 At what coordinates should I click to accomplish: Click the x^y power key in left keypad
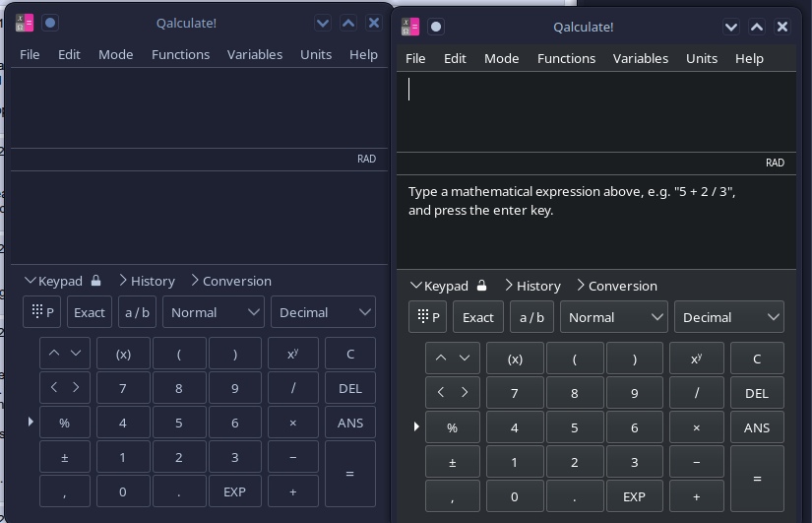[293, 354]
